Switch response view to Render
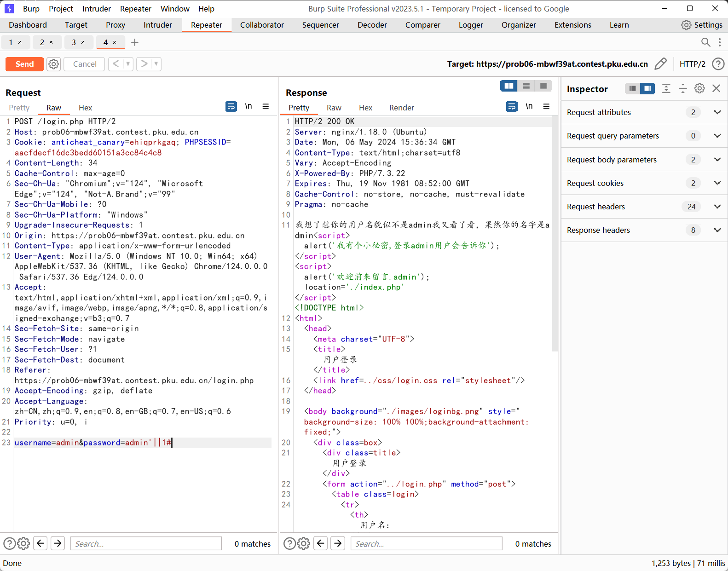The image size is (728, 571). [x=402, y=108]
